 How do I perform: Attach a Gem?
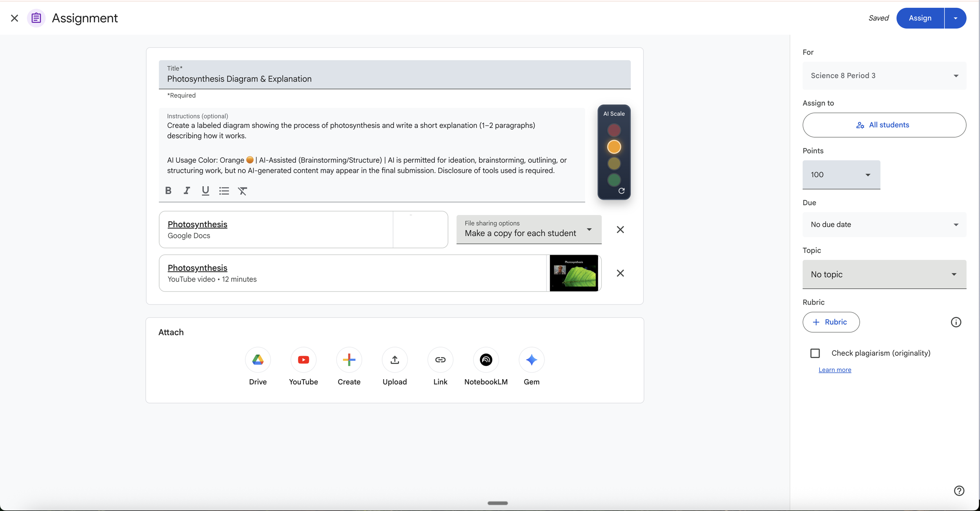coord(531,360)
